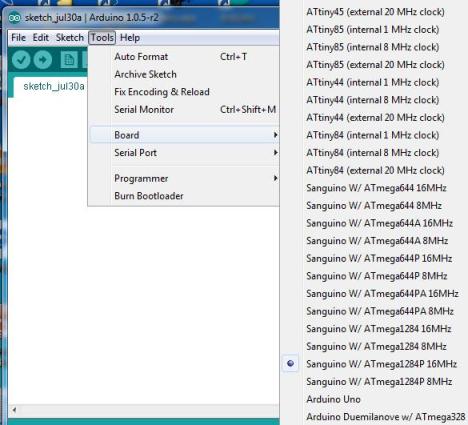
Task: Open the Edit menu
Action: point(41,38)
